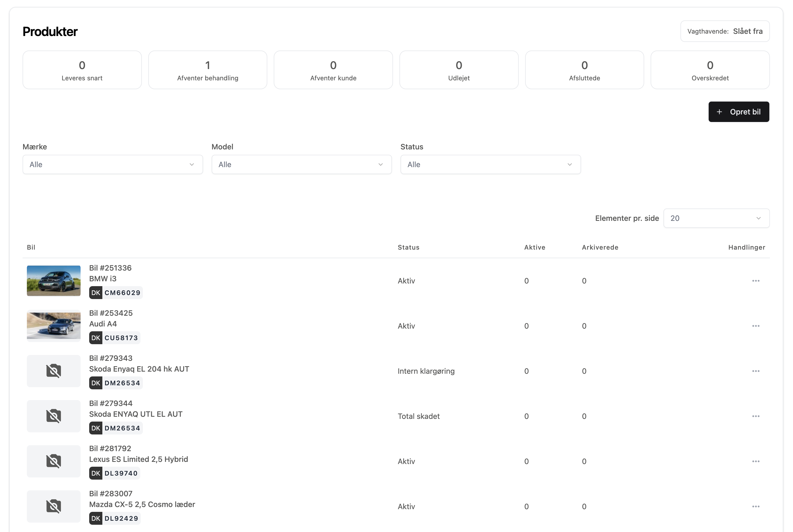Viewport: 793px width, 532px height.
Task: Open three-dots menu for Audi A4
Action: (x=755, y=326)
